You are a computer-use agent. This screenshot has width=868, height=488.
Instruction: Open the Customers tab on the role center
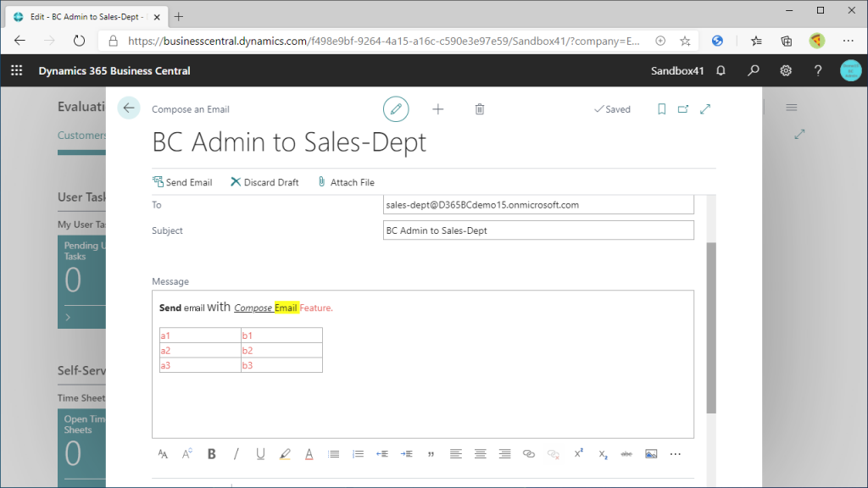pyautogui.click(x=82, y=135)
